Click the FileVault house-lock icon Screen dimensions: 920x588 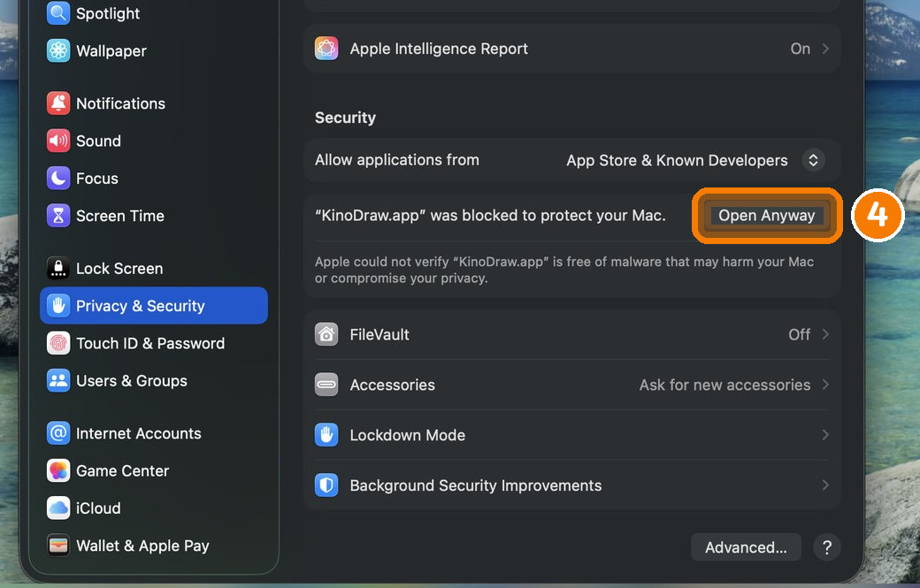326,334
